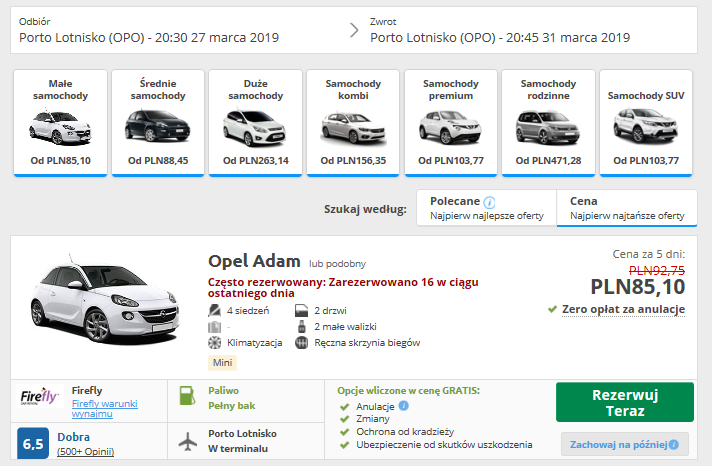This screenshot has height=466, width=712.
Task: Select the Średnie samochody category card
Action: coord(158,123)
